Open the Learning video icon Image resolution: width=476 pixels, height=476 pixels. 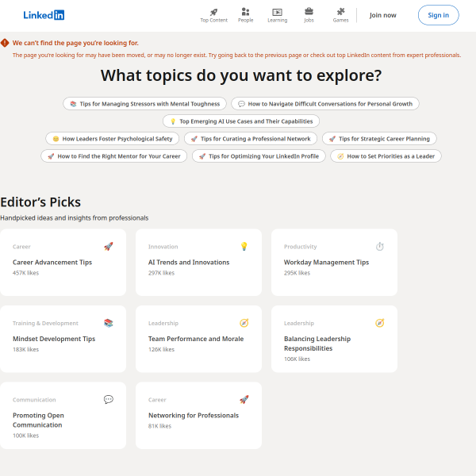tap(277, 12)
